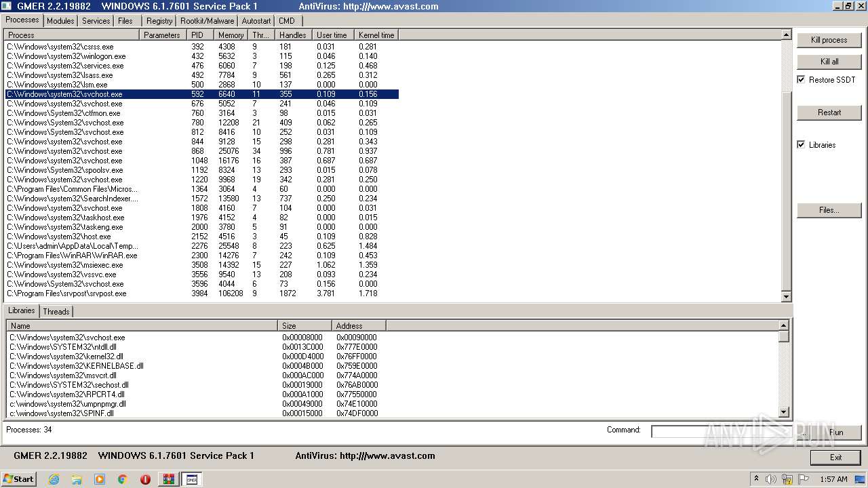This screenshot has width=868, height=488.
Task: Click the Files... button
Action: [829, 210]
